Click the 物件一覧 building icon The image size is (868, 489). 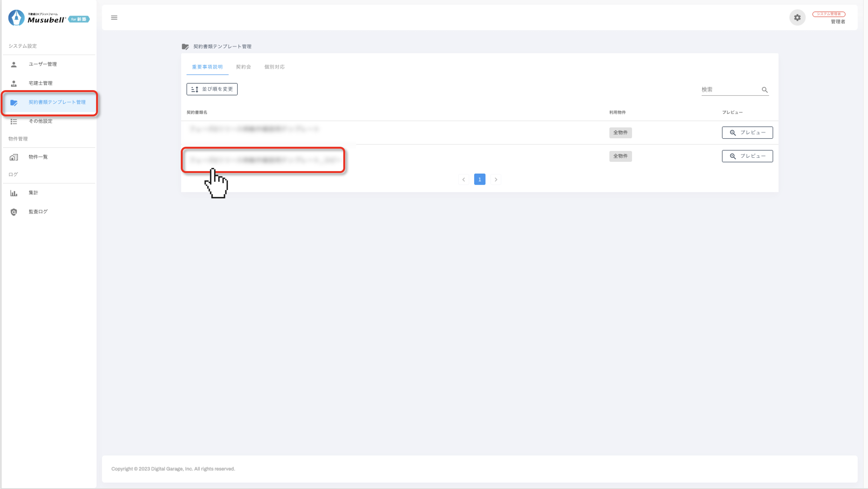tap(14, 157)
